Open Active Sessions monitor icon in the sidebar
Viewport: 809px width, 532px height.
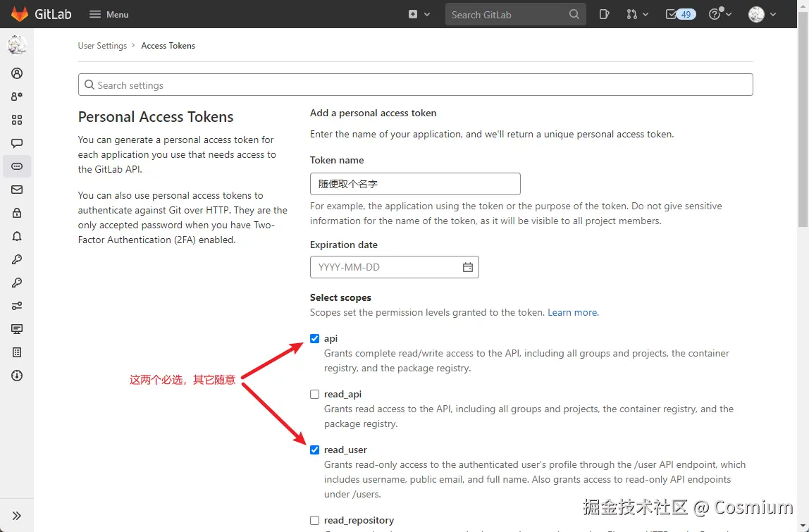(17, 328)
